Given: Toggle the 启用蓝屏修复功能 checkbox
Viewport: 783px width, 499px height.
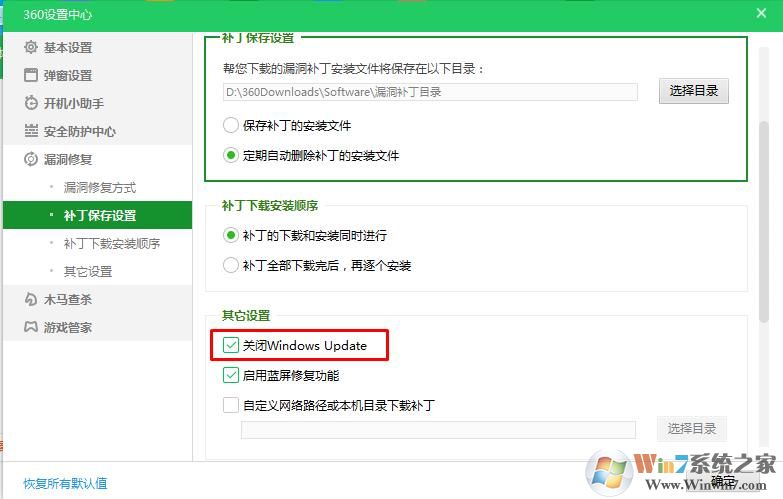Looking at the screenshot, I should [x=231, y=375].
